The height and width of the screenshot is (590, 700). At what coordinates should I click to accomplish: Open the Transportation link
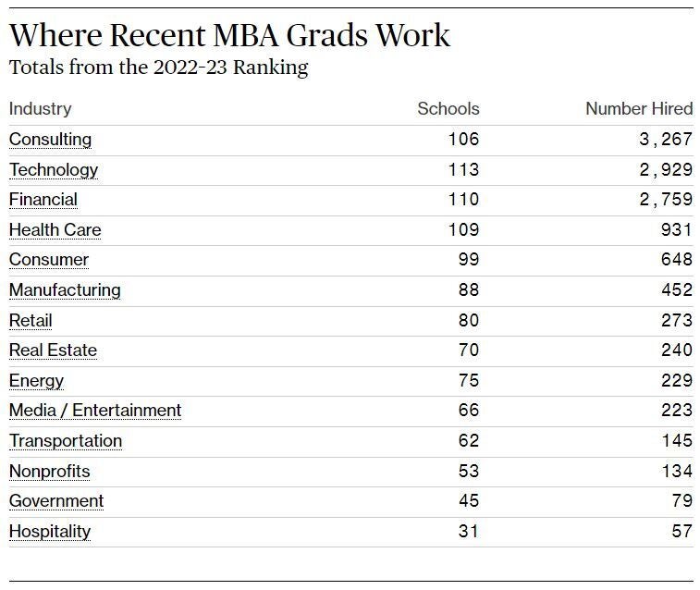pos(66,441)
